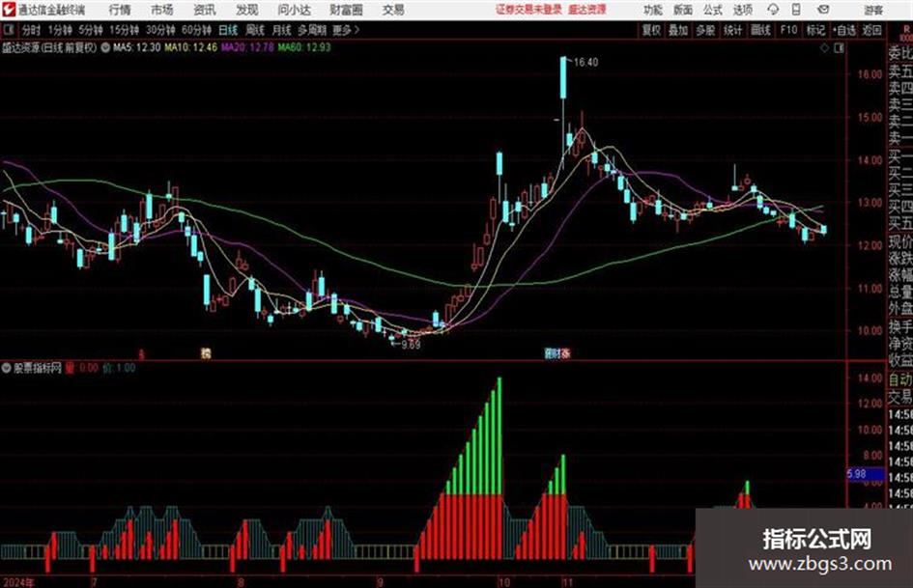The image size is (913, 588).
Task: Toggle the side panel icon at chart top-right
Action: tap(839, 48)
